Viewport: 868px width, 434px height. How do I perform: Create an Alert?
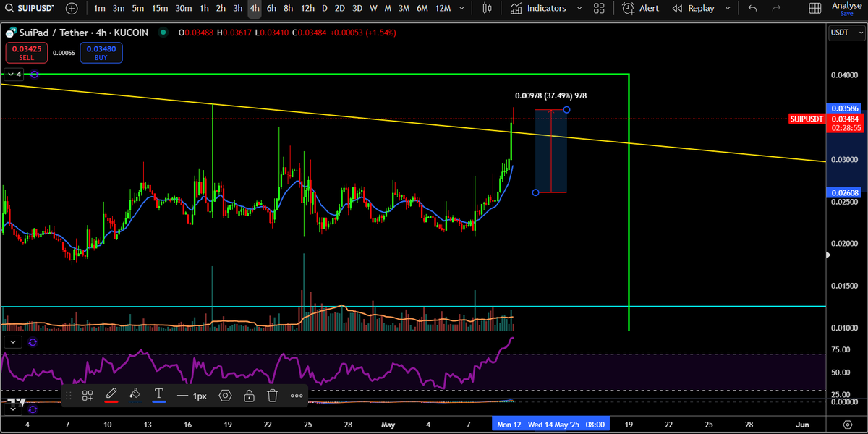click(x=640, y=9)
